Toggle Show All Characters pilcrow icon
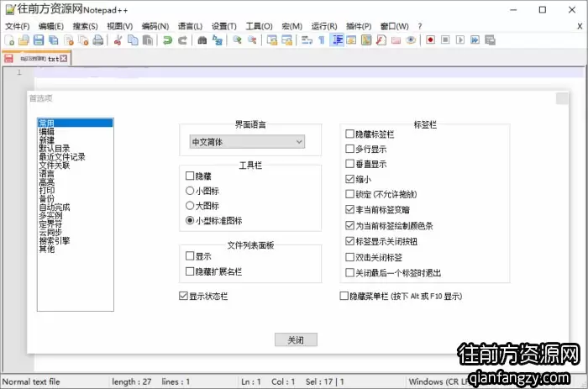The image size is (588, 389). click(x=322, y=39)
